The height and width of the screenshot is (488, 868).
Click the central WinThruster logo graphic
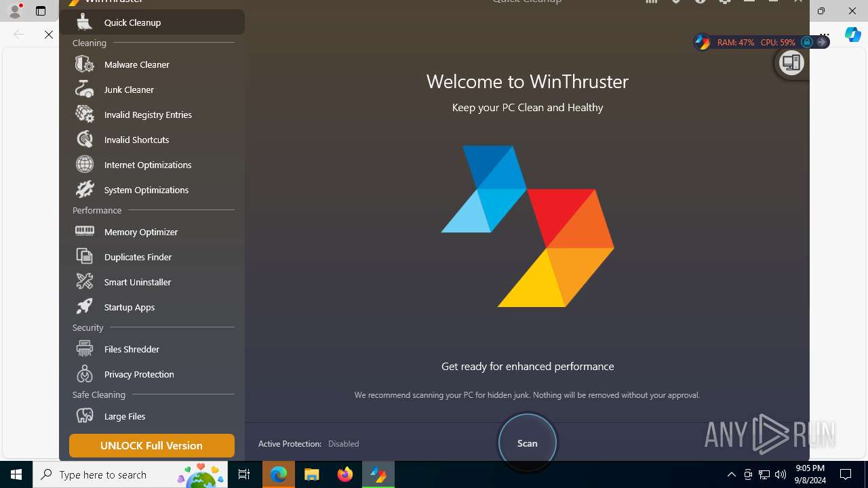(528, 226)
